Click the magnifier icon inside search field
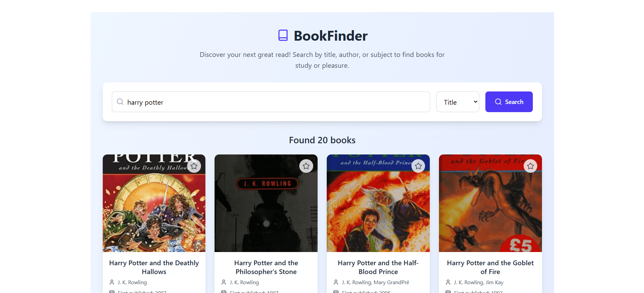 click(120, 102)
